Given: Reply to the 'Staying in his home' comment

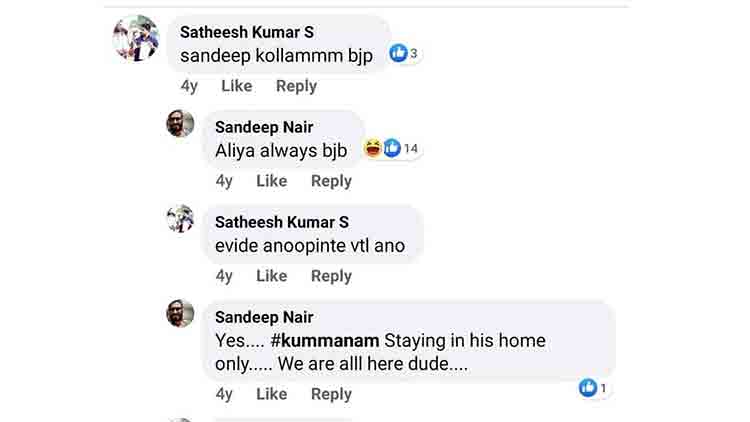Looking at the screenshot, I should pos(331,394).
